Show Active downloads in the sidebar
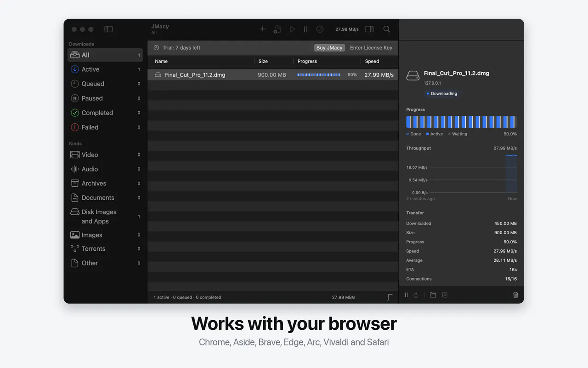 pos(105,69)
